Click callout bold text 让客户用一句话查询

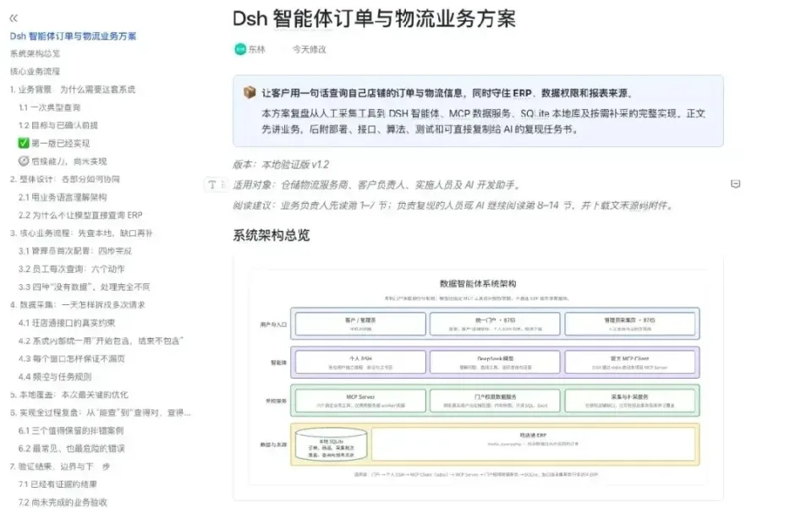click(447, 93)
